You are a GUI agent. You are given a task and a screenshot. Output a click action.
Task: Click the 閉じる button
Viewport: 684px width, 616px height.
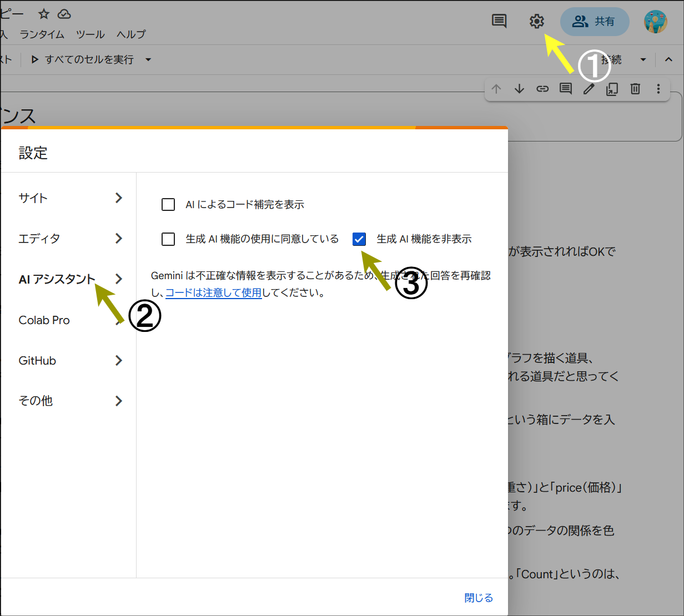pyautogui.click(x=479, y=598)
